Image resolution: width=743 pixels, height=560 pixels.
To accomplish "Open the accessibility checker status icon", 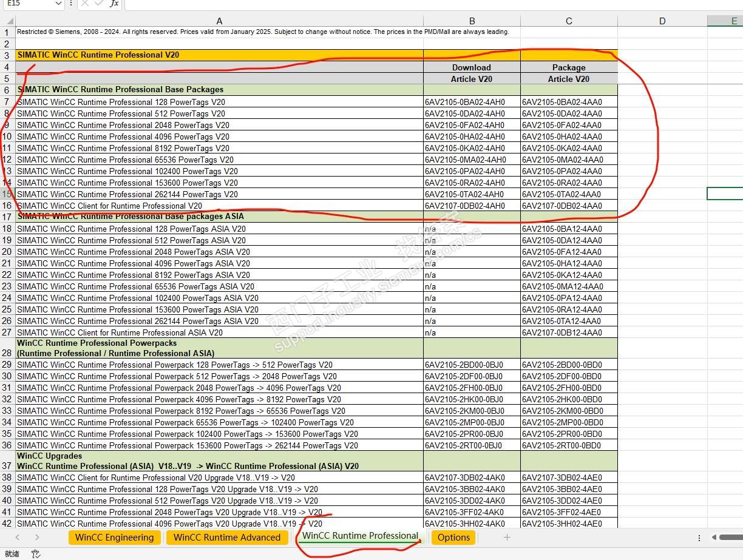I will point(36,553).
